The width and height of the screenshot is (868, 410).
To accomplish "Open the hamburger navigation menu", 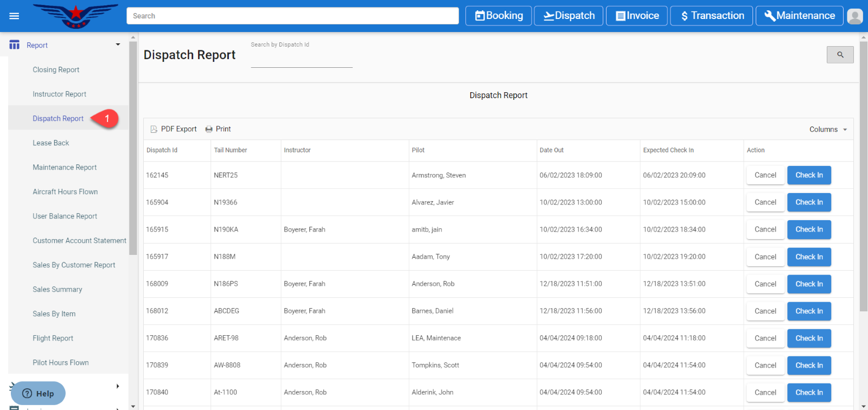I will pos(14,16).
